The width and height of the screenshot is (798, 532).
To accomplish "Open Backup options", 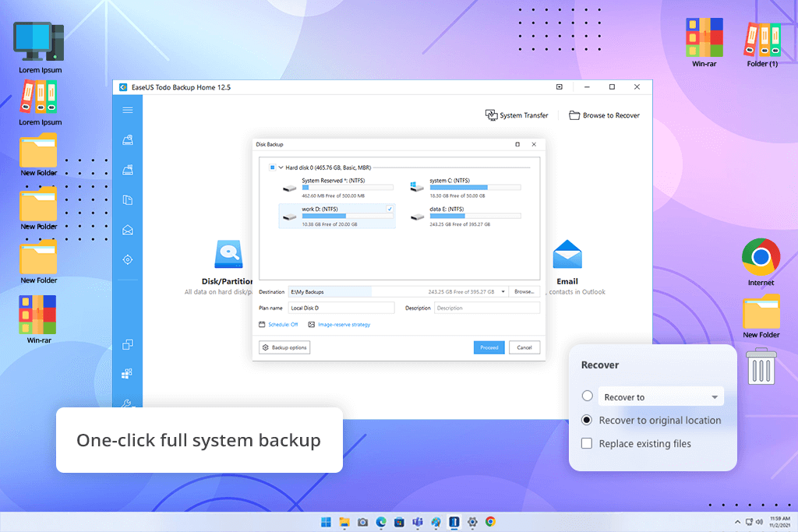I will point(284,347).
